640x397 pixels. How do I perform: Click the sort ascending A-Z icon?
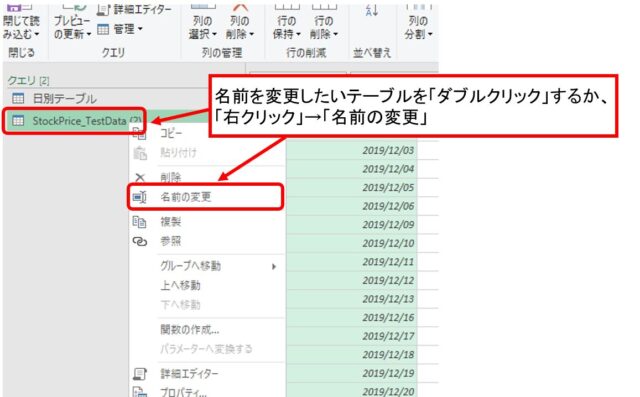(x=372, y=10)
